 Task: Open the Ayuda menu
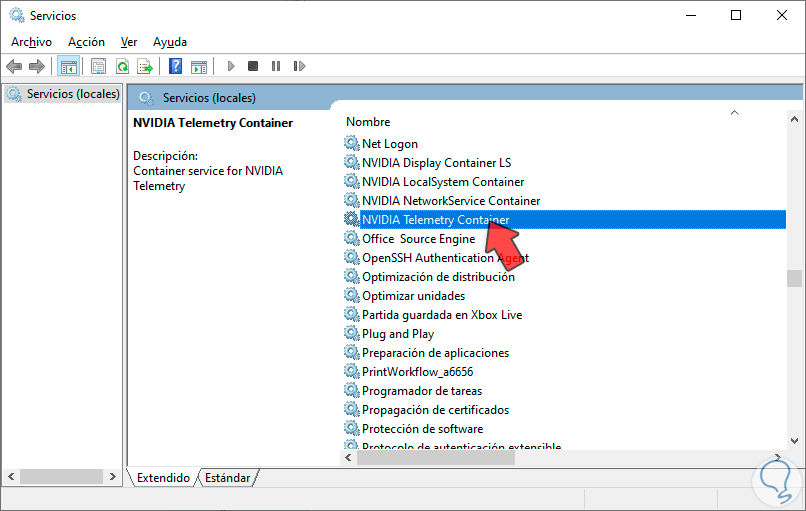tap(170, 42)
